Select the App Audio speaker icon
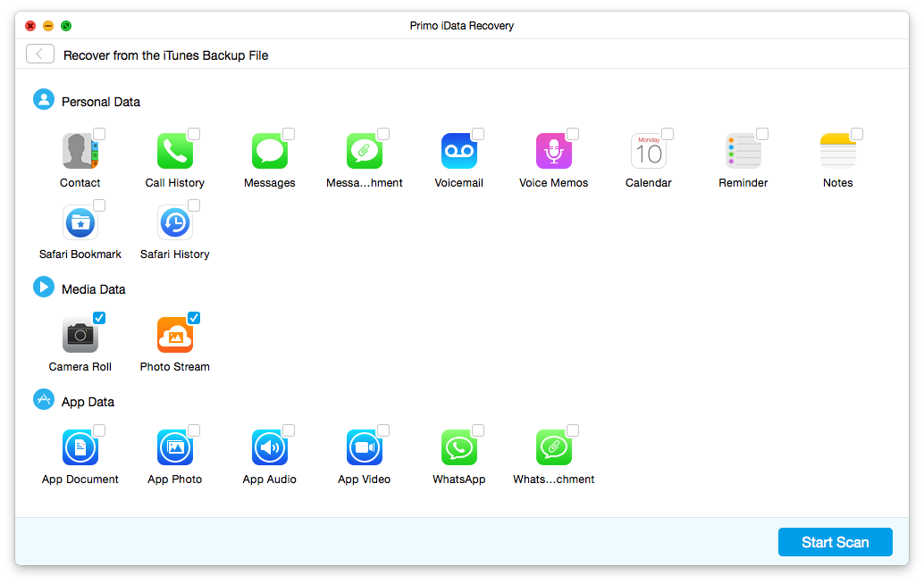The height and width of the screenshot is (584, 924). coord(270,447)
